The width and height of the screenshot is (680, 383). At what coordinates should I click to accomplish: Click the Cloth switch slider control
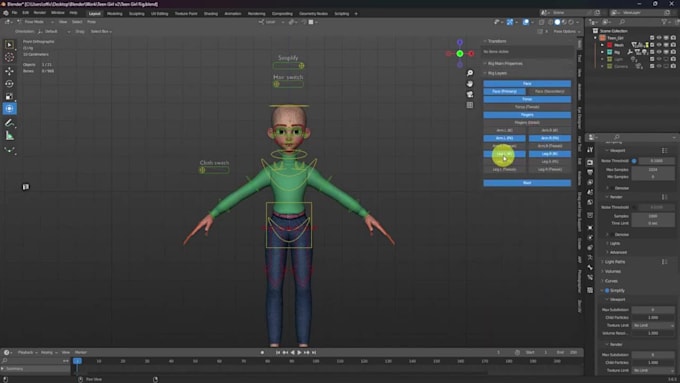click(x=202, y=170)
